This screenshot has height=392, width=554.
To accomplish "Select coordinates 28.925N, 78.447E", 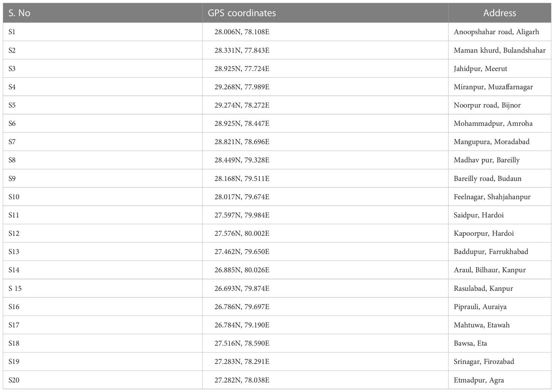I will [242, 124].
